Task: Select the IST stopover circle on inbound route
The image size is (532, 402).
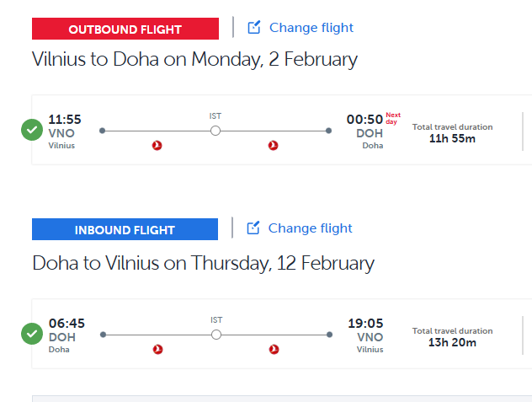Action: point(216,335)
